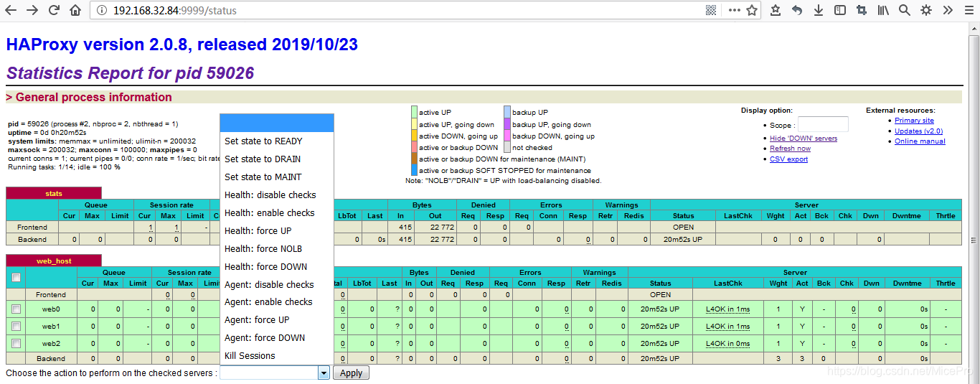
Task: Open the Online manual link
Action: click(920, 141)
